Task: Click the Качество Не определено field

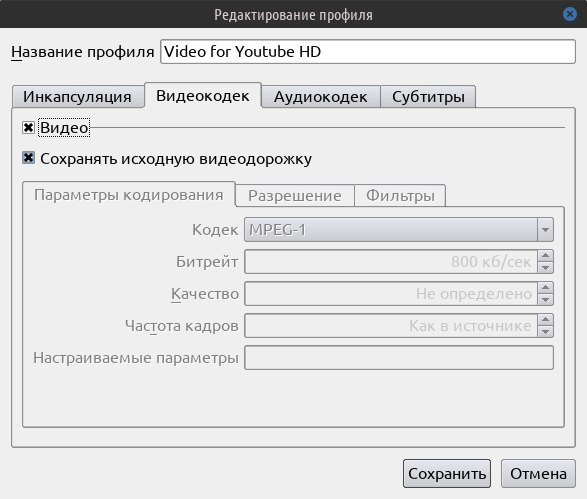Action: [391, 294]
